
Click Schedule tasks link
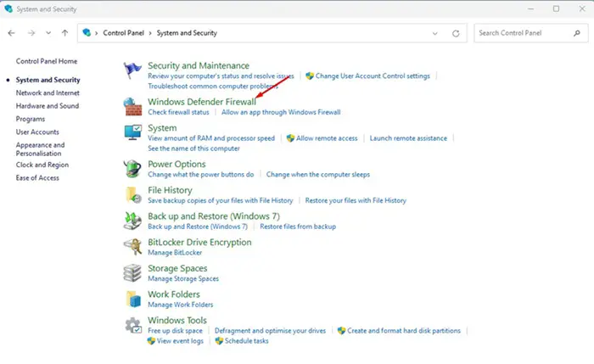247,341
